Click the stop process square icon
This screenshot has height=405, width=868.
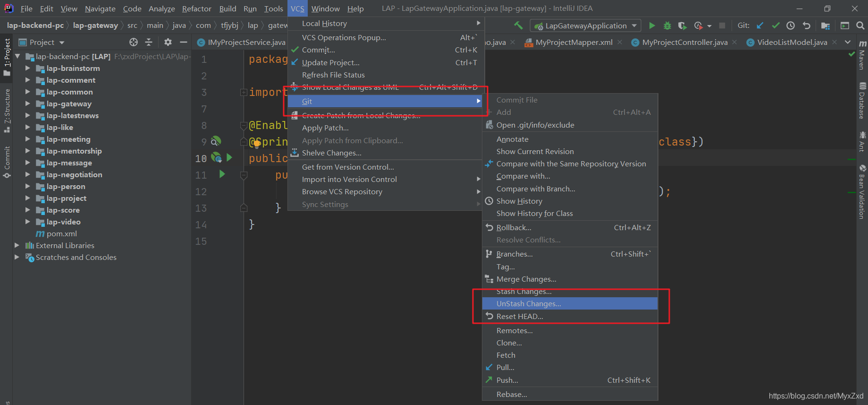point(722,26)
